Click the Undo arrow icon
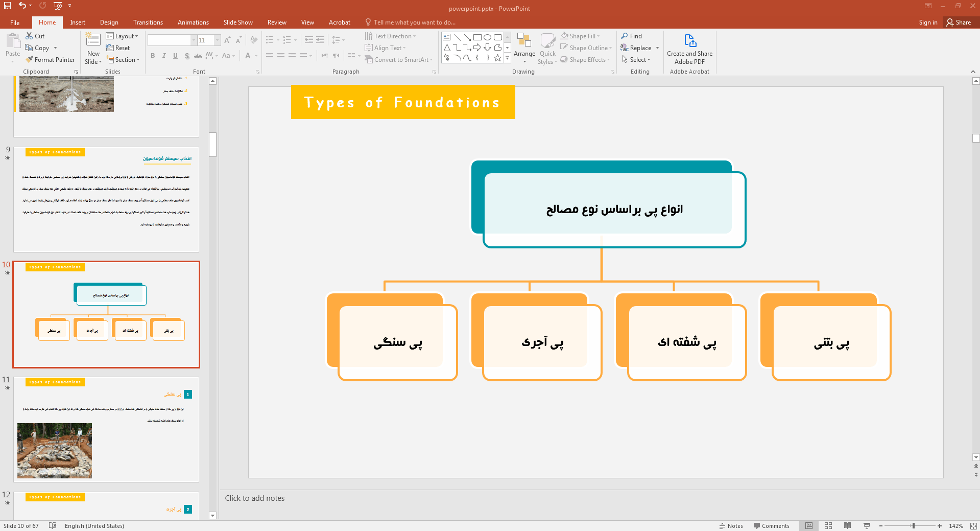Image resolution: width=980 pixels, height=531 pixels. pos(22,6)
